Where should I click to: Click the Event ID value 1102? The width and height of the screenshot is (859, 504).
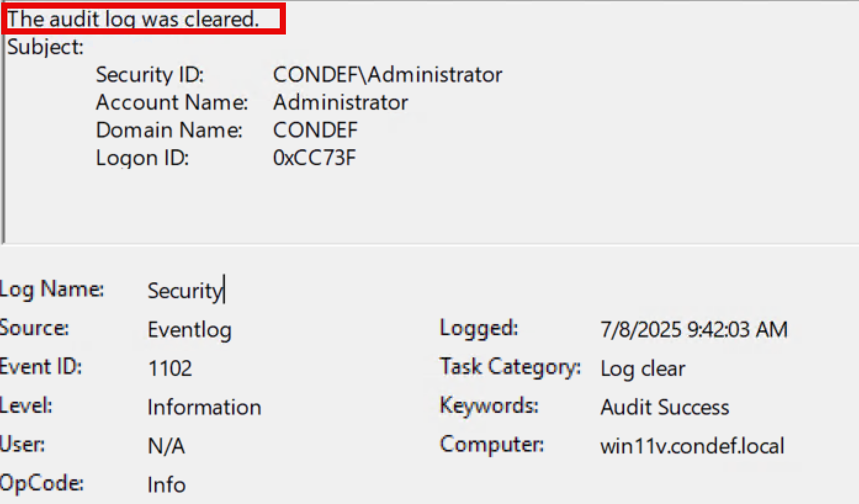point(168,368)
